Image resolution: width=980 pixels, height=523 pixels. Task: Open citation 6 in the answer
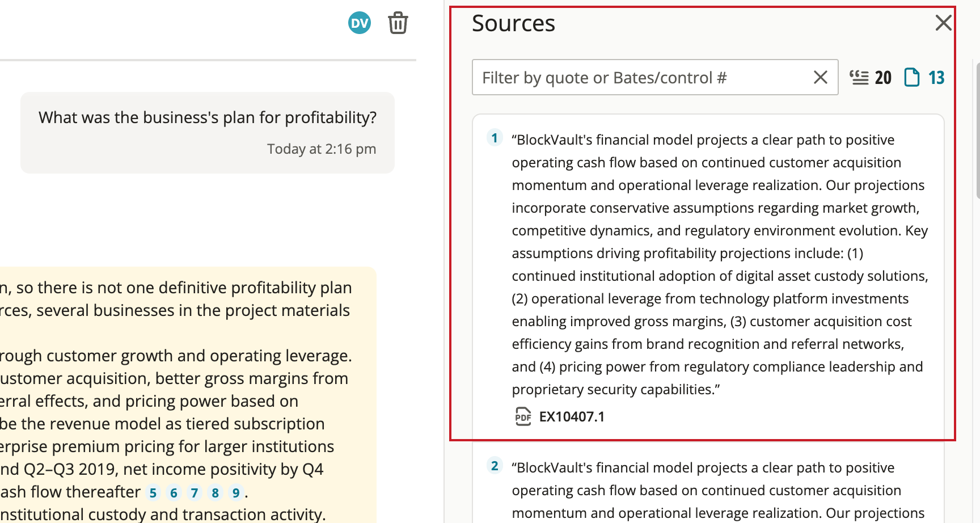[x=174, y=493]
